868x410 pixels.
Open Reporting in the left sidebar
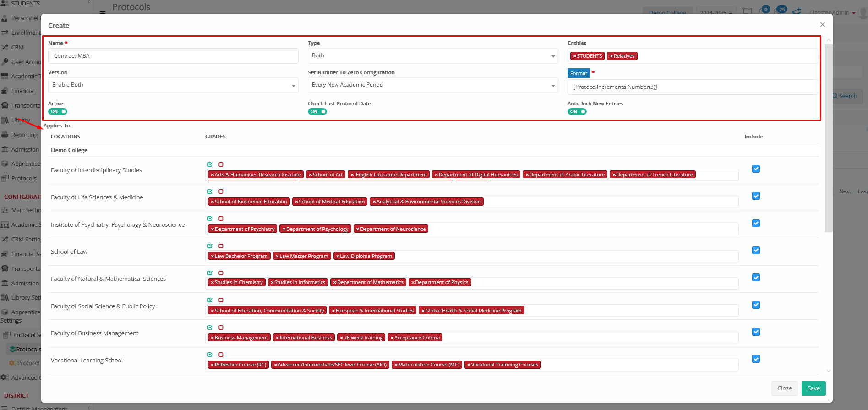point(24,135)
